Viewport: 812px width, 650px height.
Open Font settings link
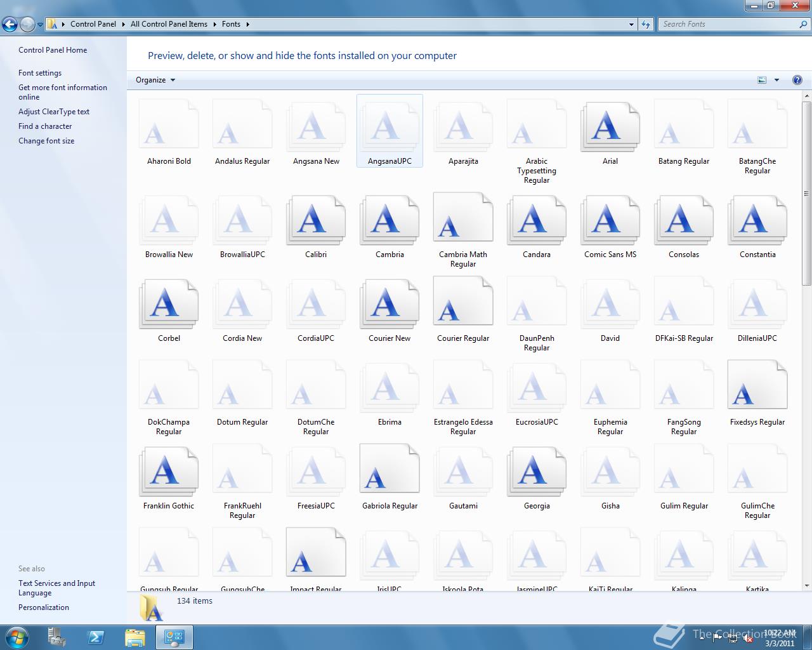40,73
